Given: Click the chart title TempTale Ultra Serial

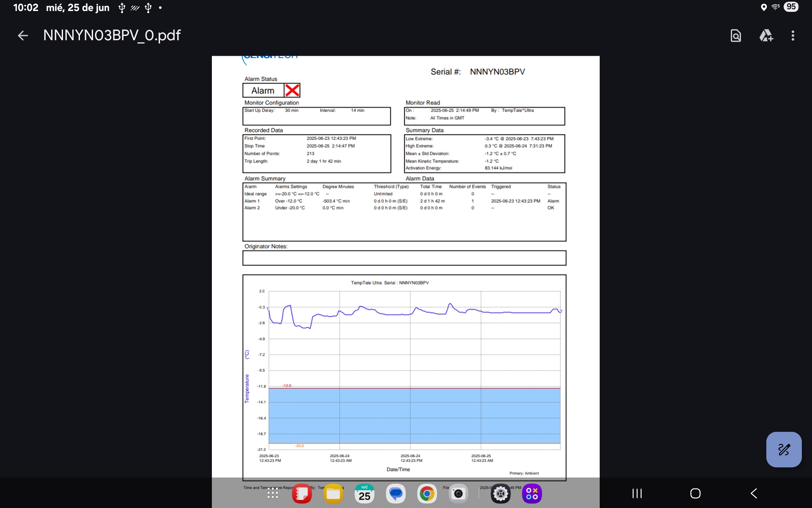Looking at the screenshot, I should pos(390,283).
